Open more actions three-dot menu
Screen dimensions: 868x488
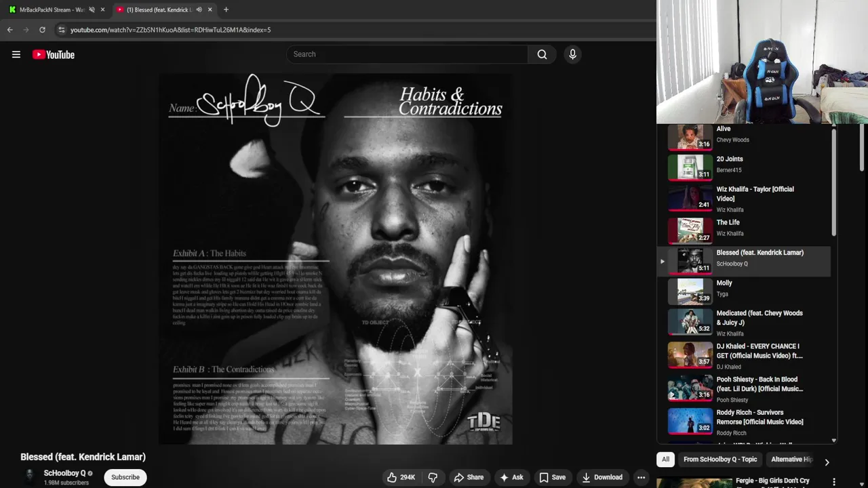pos(641,477)
